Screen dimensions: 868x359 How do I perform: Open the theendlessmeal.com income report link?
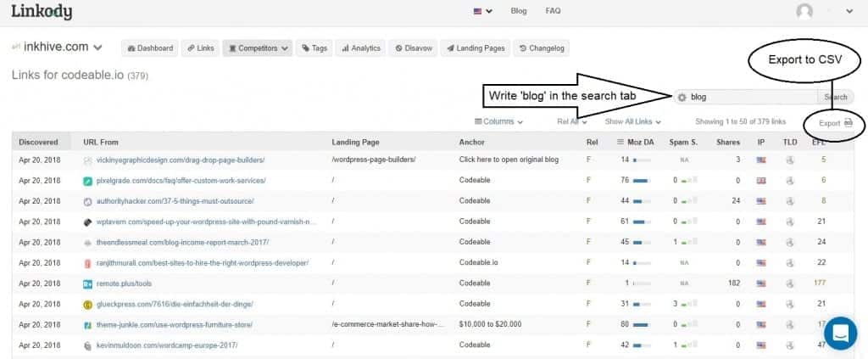click(183, 242)
